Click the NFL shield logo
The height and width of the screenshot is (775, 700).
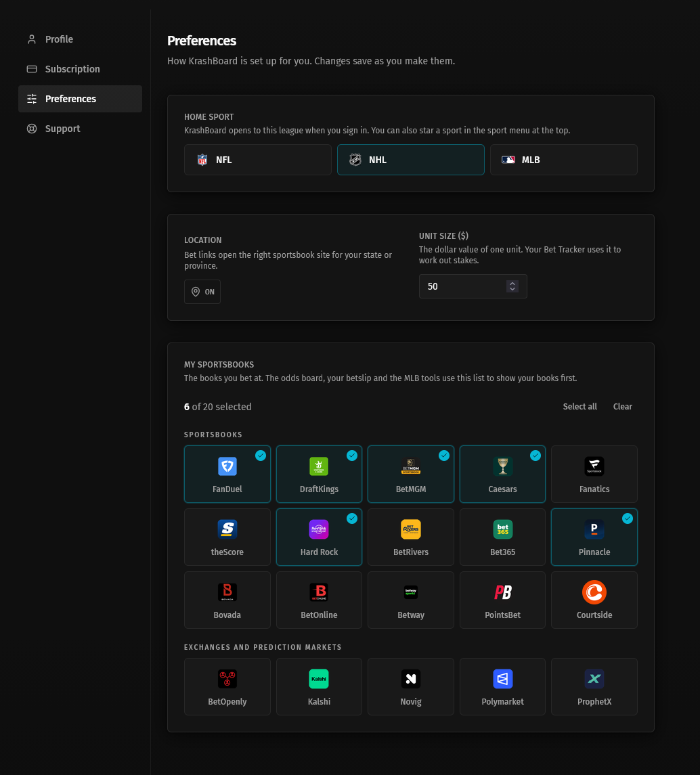point(202,160)
